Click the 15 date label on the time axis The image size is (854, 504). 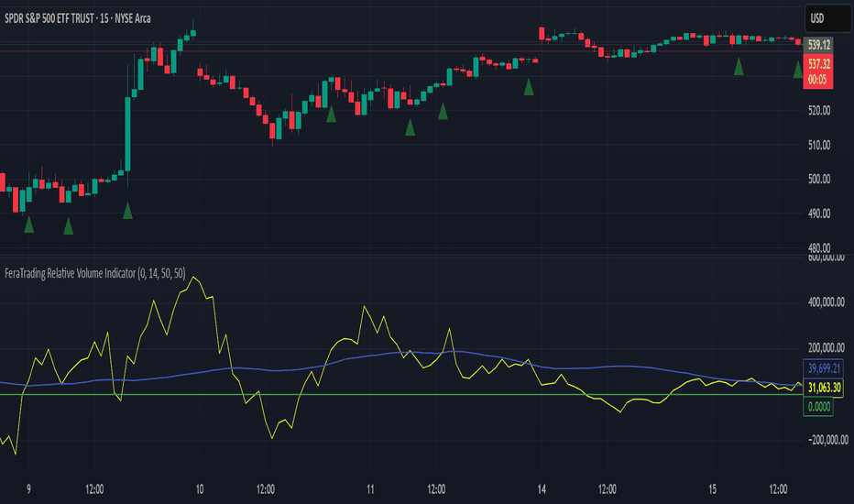tap(712, 489)
